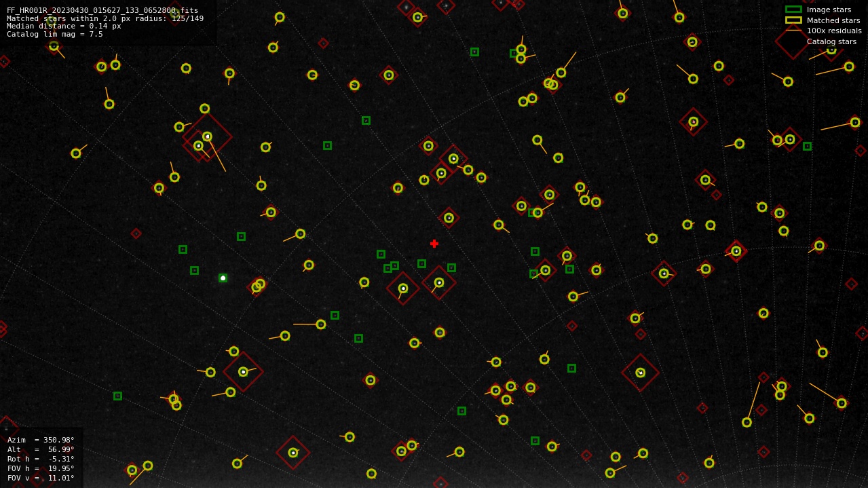
Task: Click the FITS filename FF_HR001R text
Action: pos(102,10)
